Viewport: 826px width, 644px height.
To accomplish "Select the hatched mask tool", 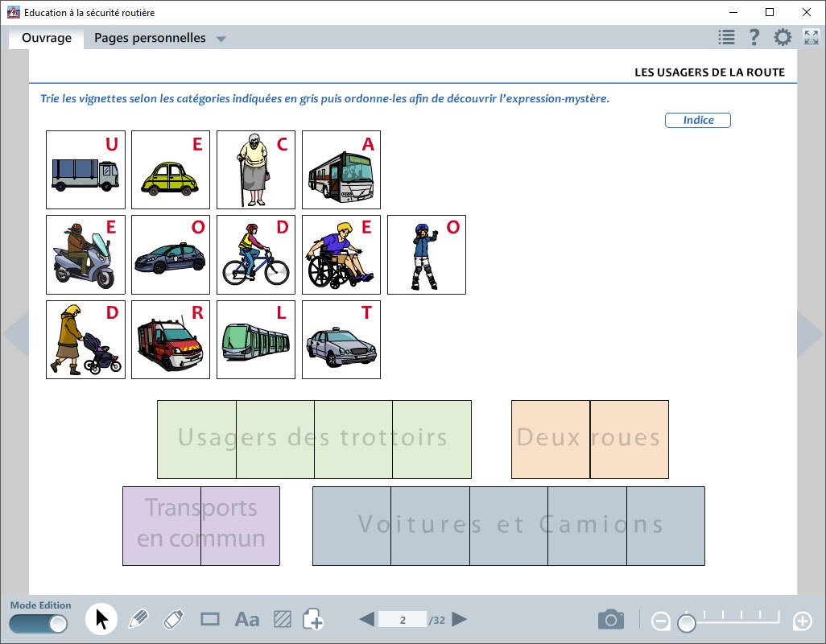I will click(x=282, y=619).
